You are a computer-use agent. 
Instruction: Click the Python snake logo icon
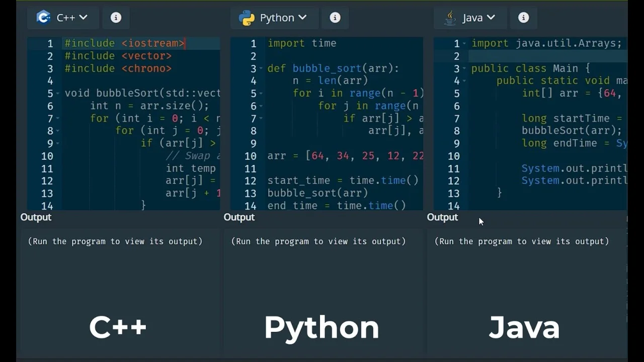(x=247, y=18)
